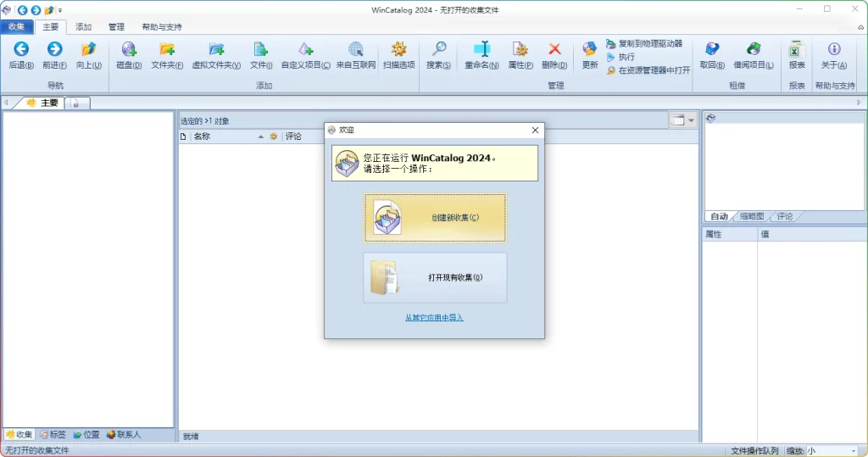Image resolution: width=868 pixels, height=457 pixels.
Task: Click the 执行 execute command
Action: pos(620,57)
